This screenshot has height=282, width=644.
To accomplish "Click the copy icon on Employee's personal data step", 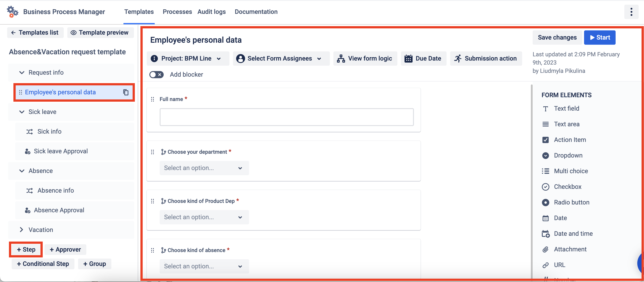I will [x=126, y=92].
